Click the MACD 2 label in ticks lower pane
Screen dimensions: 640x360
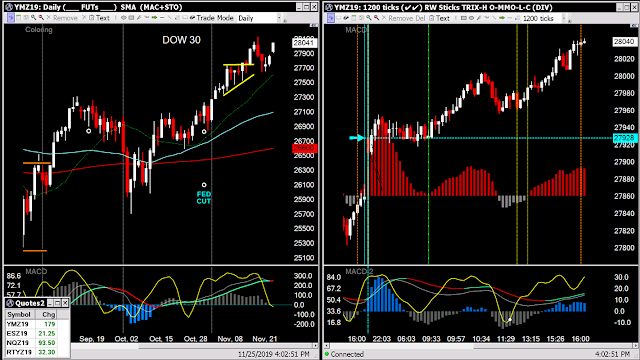359,271
